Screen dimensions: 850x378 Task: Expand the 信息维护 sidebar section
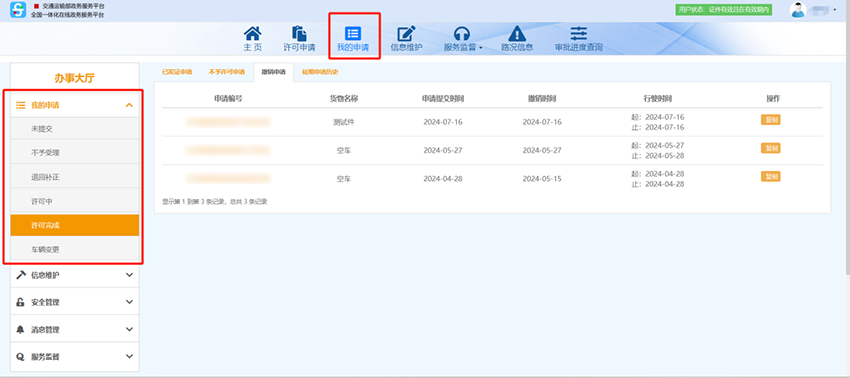pos(75,275)
